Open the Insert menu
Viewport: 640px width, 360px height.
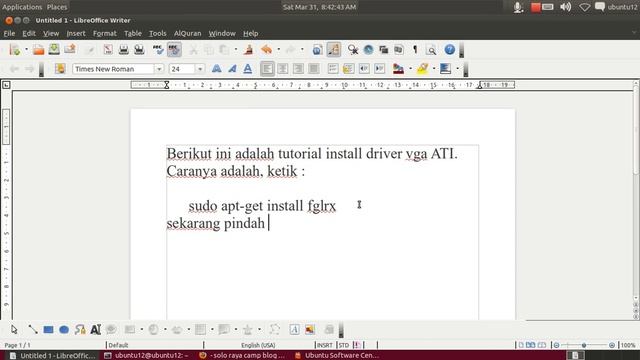76,33
